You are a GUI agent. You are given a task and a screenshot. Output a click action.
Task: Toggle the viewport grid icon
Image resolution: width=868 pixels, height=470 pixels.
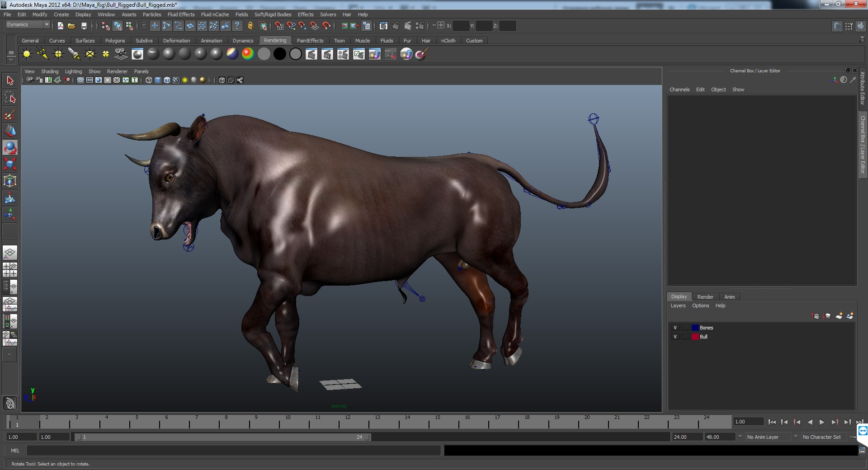(80, 80)
